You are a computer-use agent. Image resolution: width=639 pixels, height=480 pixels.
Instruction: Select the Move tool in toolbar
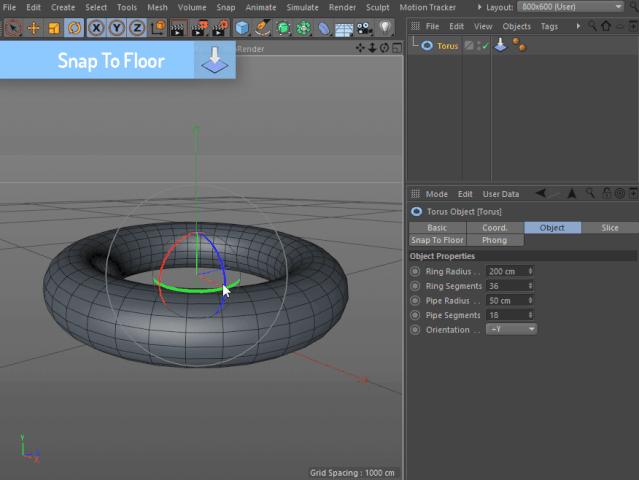pyautogui.click(x=33, y=28)
